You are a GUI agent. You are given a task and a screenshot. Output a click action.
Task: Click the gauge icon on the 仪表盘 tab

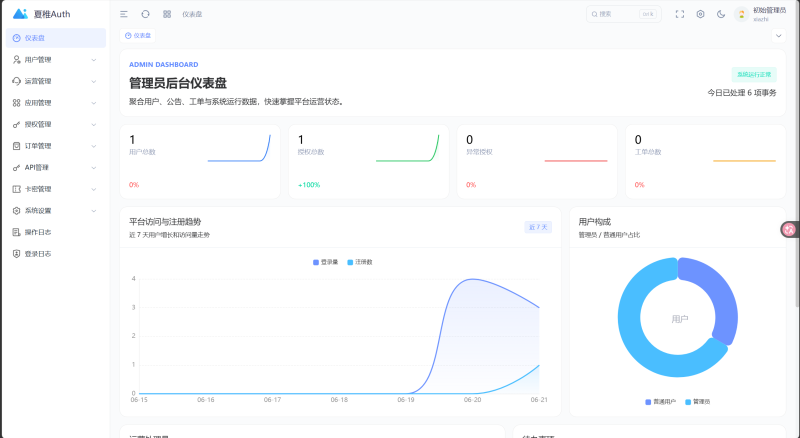coord(128,36)
